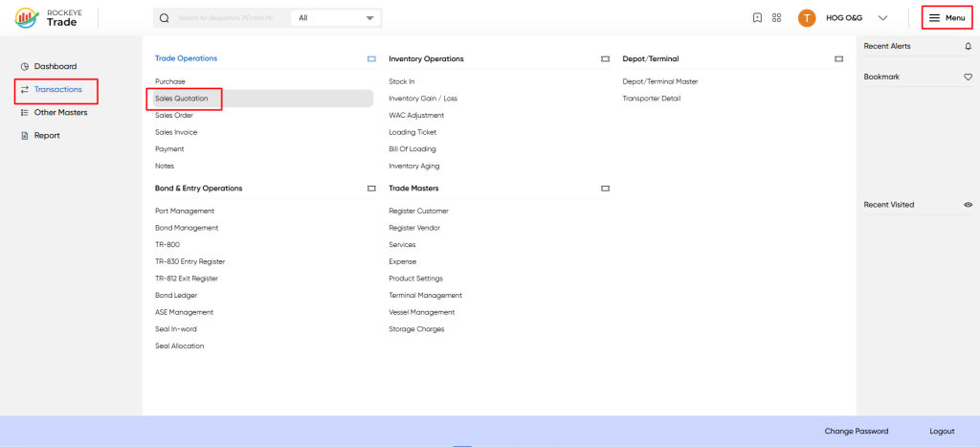Image resolution: width=980 pixels, height=447 pixels.
Task: Click the Trade Operations heading
Action: (187, 58)
